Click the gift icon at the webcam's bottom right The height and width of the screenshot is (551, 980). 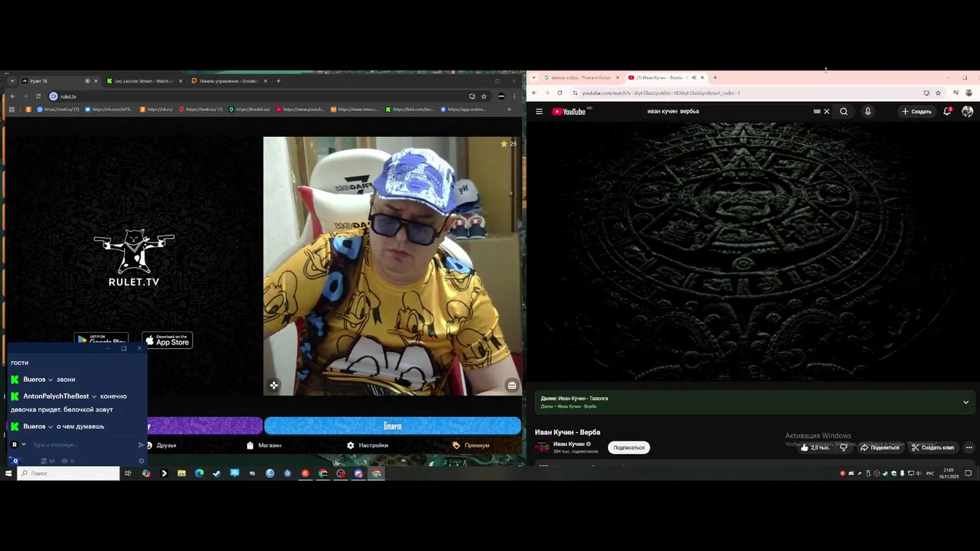pos(511,385)
